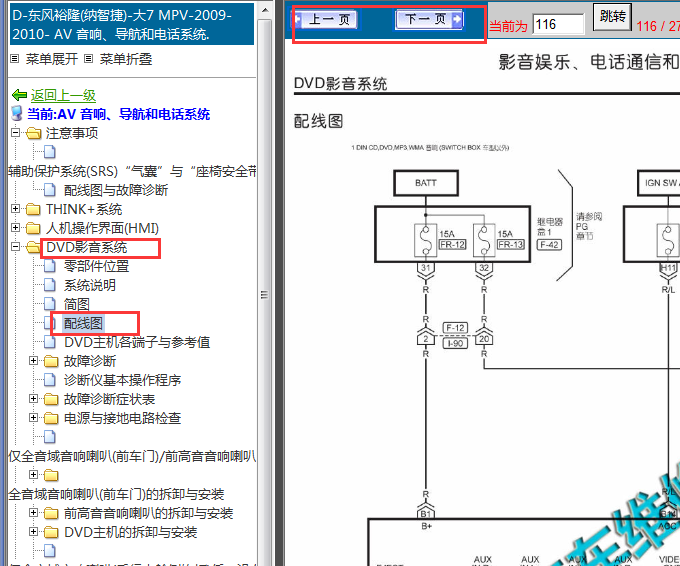Click the 零部件位置 document icon
This screenshot has width=680, height=566.
coord(50,266)
